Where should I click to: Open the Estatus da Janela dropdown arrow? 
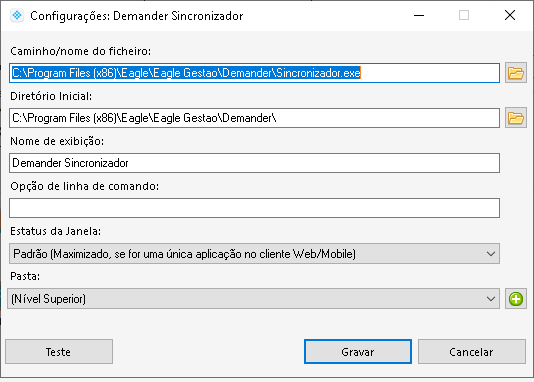491,254
